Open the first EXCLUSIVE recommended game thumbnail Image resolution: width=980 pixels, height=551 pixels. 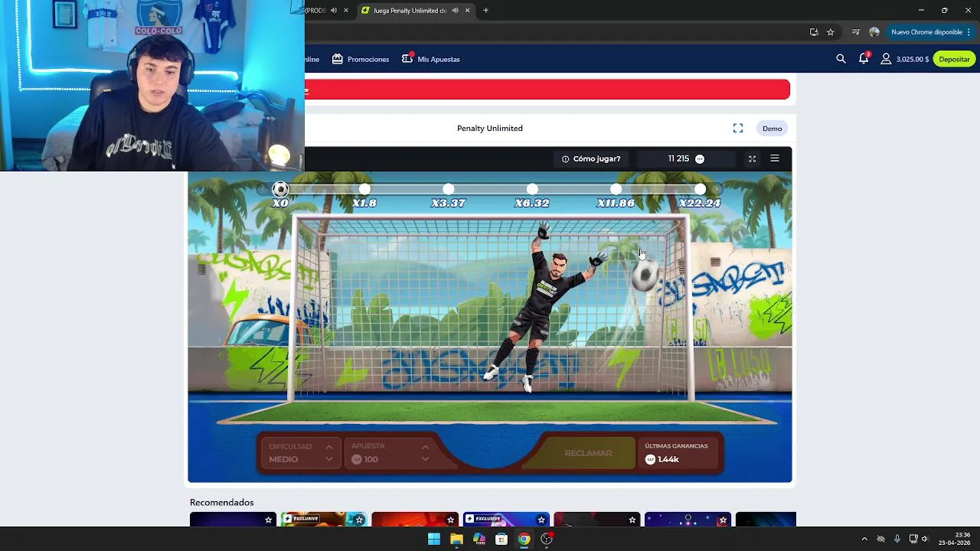click(x=324, y=520)
